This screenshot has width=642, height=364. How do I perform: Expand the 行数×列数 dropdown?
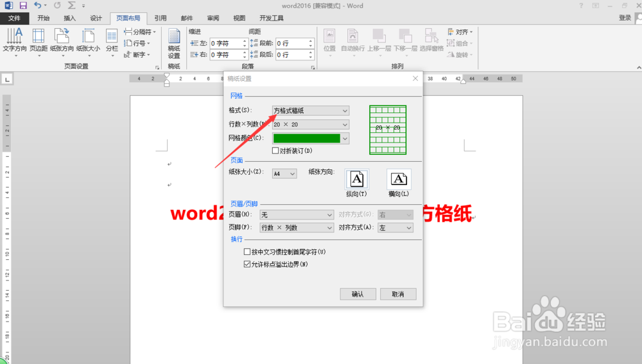tap(345, 125)
